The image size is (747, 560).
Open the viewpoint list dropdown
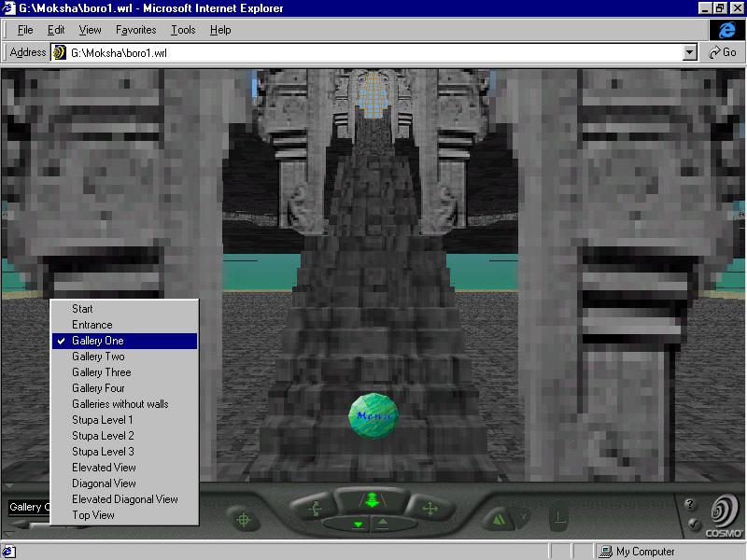coord(28,508)
